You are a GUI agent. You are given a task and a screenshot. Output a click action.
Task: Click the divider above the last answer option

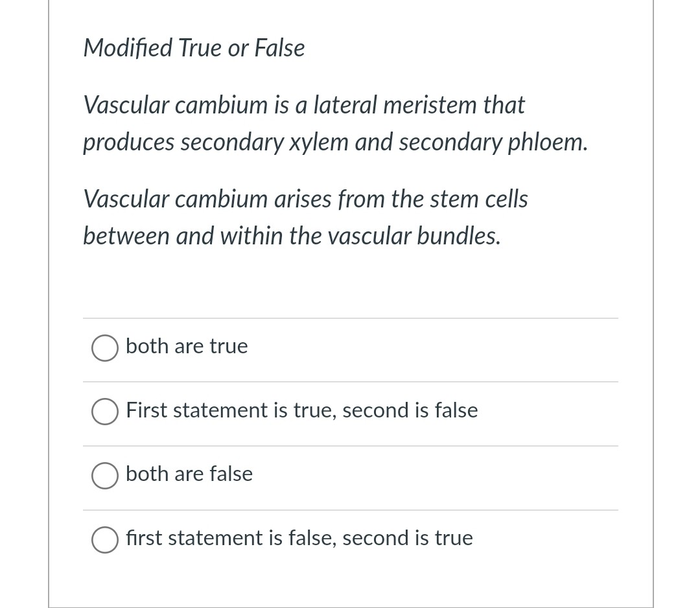click(351, 509)
